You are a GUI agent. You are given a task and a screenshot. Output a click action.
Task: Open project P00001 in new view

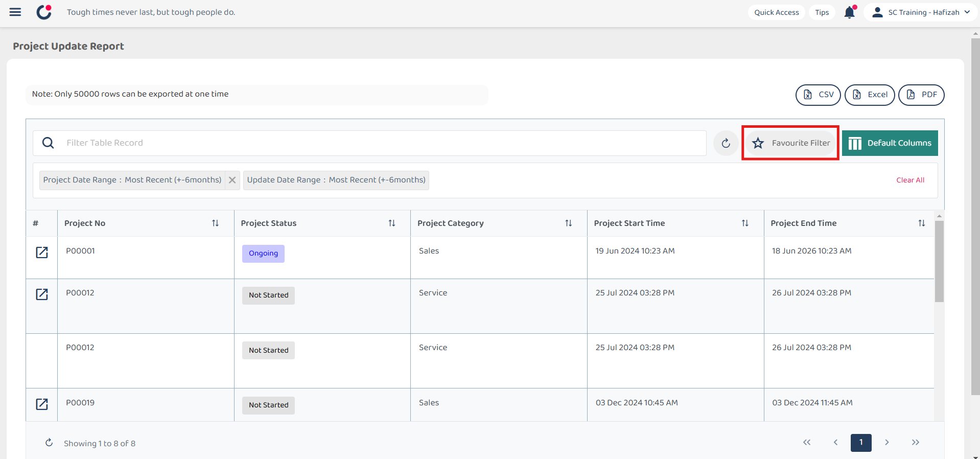click(x=42, y=253)
